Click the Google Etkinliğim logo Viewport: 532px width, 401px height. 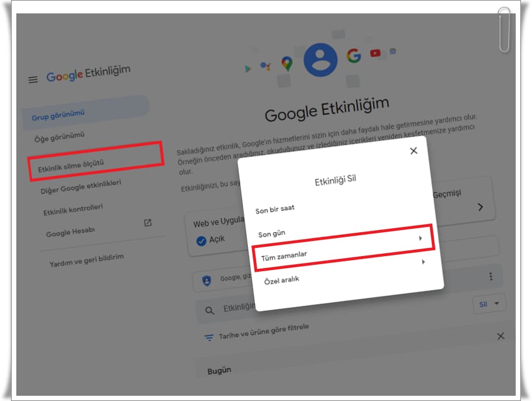(x=88, y=73)
